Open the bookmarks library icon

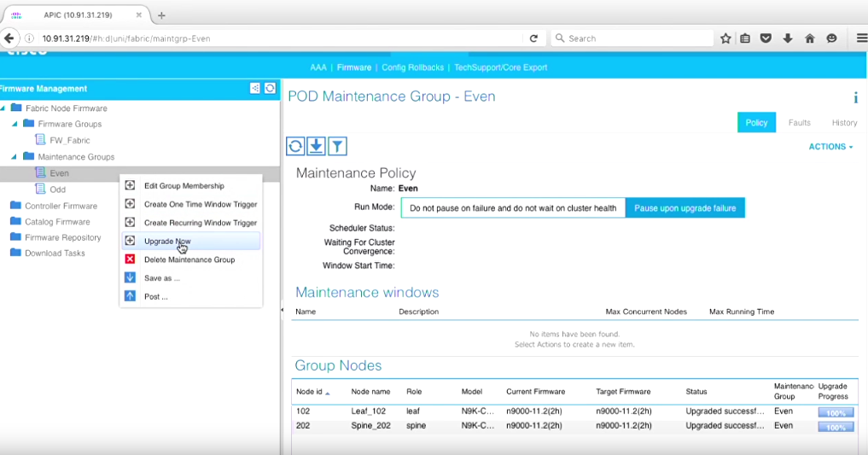(x=745, y=38)
